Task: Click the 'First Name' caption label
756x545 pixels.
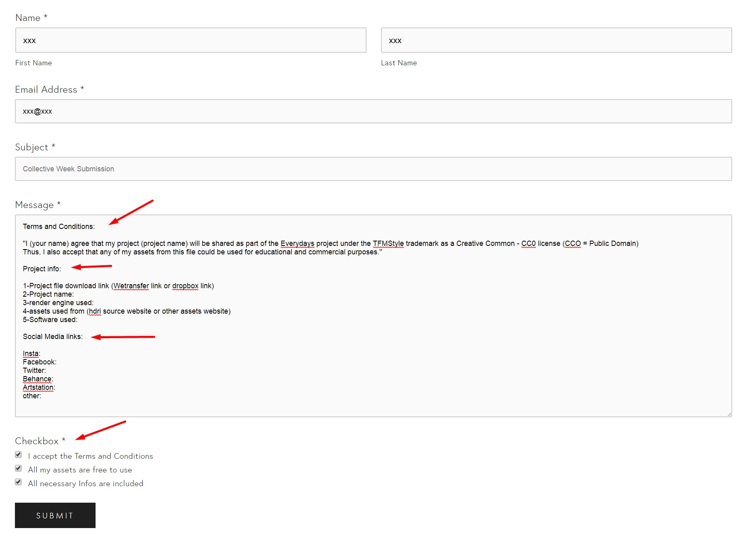Action: coord(33,63)
